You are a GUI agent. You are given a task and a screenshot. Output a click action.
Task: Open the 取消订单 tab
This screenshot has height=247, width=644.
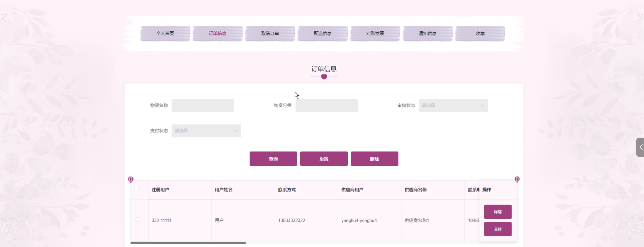(270, 33)
